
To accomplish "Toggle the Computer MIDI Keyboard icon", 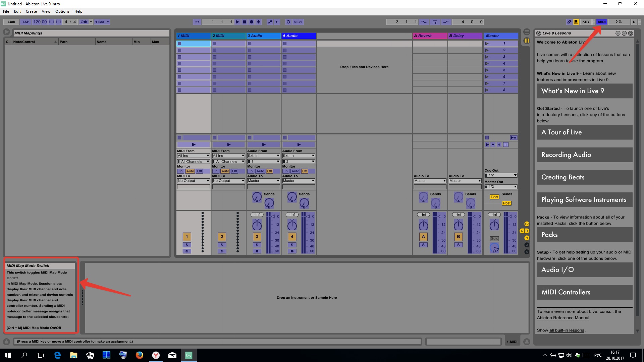I will point(576,22).
